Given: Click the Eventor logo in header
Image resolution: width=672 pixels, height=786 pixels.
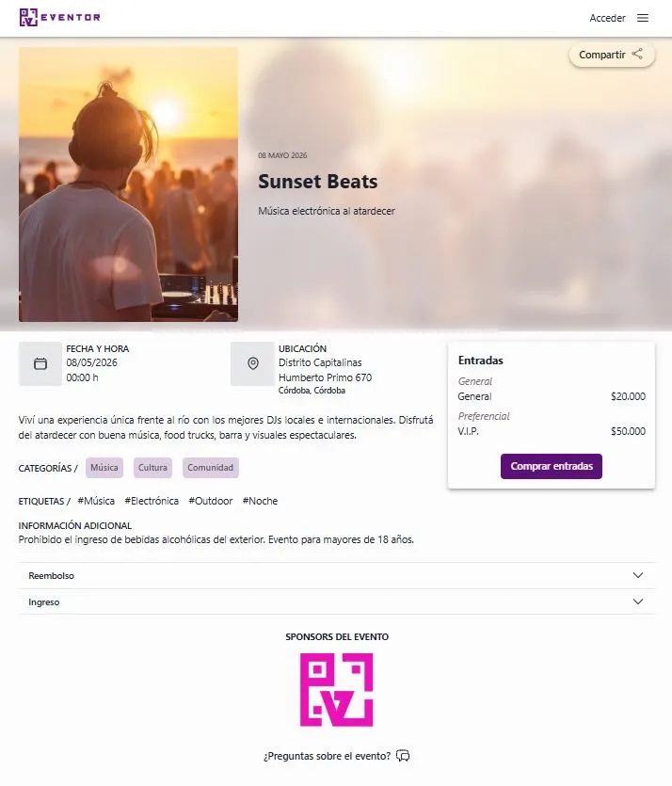Looking at the screenshot, I should (59, 18).
